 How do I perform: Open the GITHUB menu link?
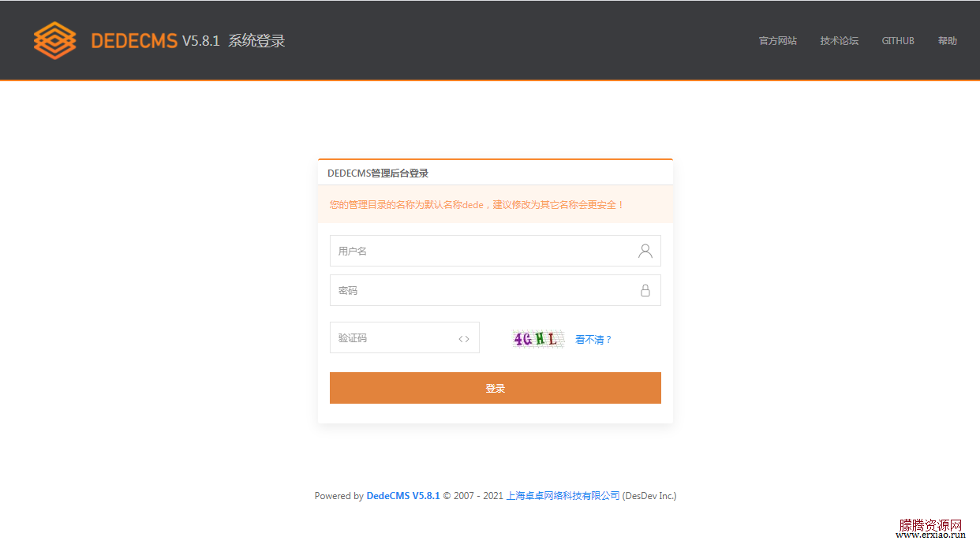pyautogui.click(x=898, y=41)
